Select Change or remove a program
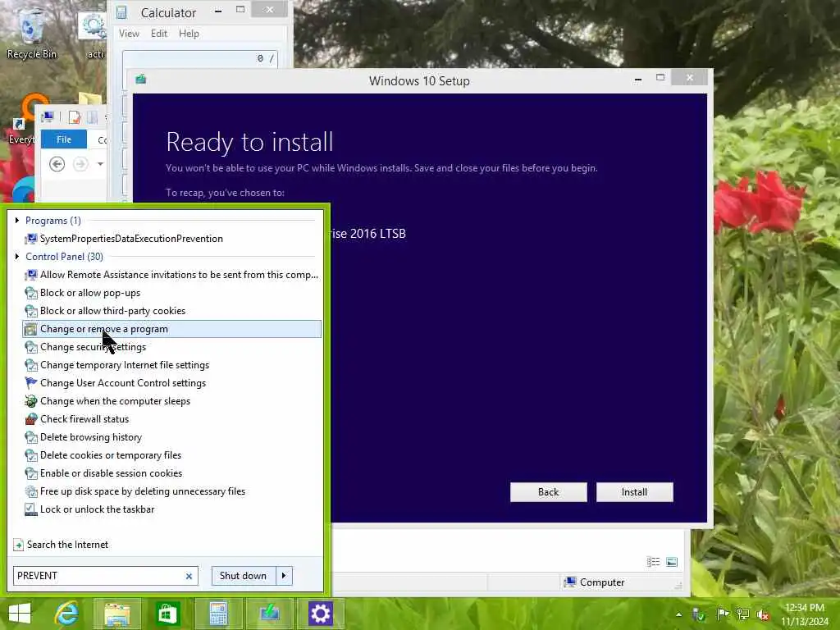This screenshot has height=630, width=840. (x=171, y=329)
